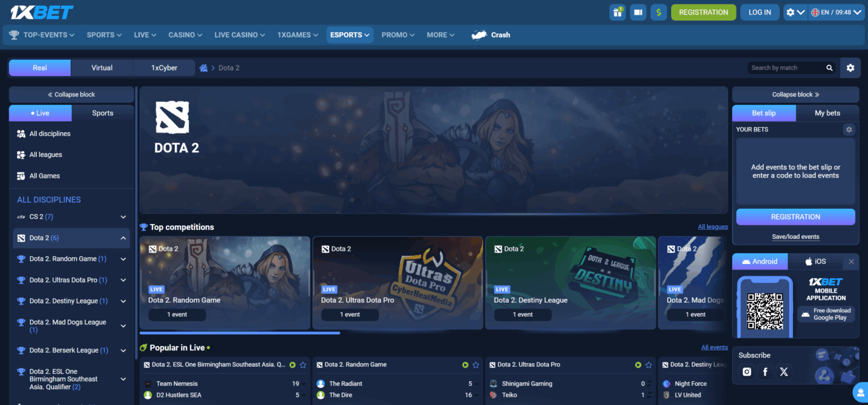Open the Crash game from the top bar
The height and width of the screenshot is (405, 868).
(490, 35)
